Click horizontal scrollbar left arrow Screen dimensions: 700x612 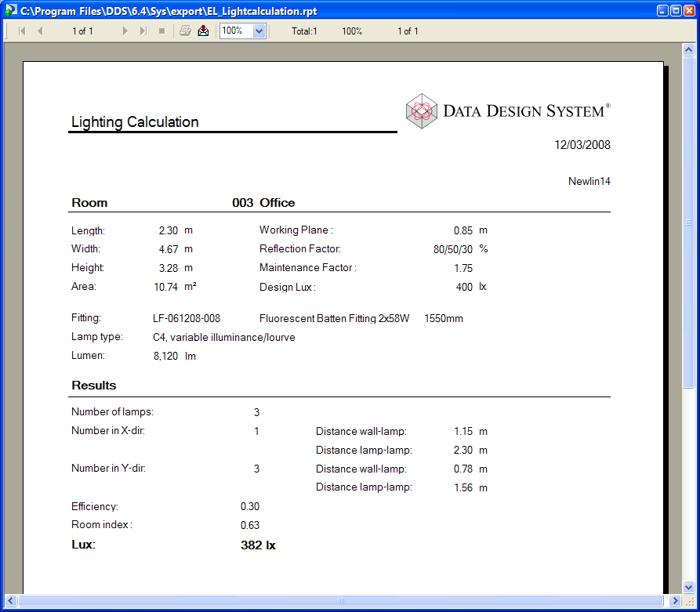(x=11, y=600)
